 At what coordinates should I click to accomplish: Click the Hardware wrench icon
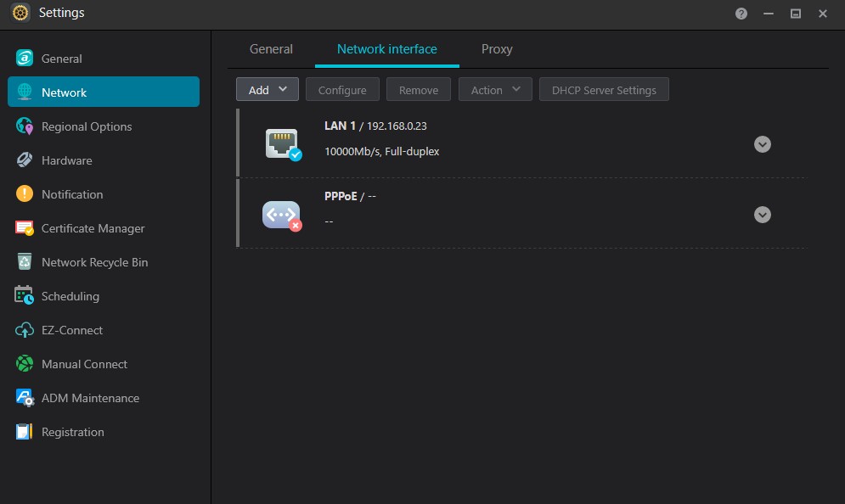(25, 160)
